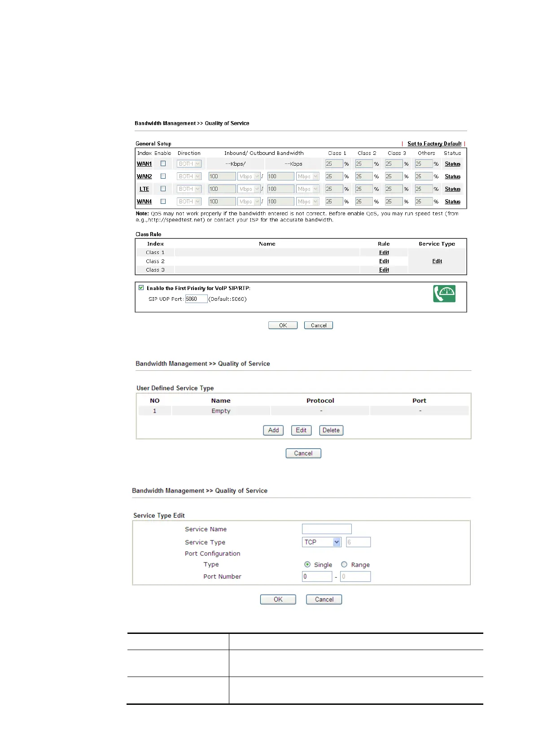Image resolution: width=534 pixels, height=756 pixels.
Task: Confirm Service Type Edit with OK
Action: [278, 599]
